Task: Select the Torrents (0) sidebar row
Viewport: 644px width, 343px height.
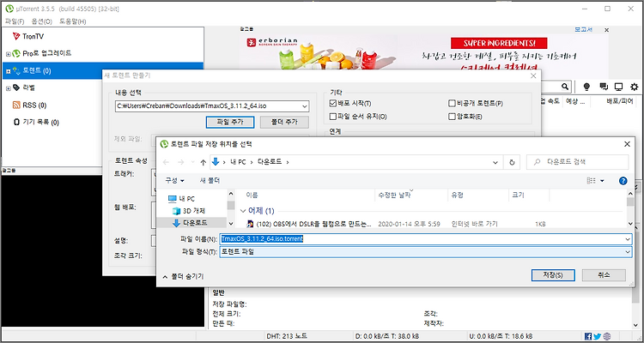Action: pos(103,70)
